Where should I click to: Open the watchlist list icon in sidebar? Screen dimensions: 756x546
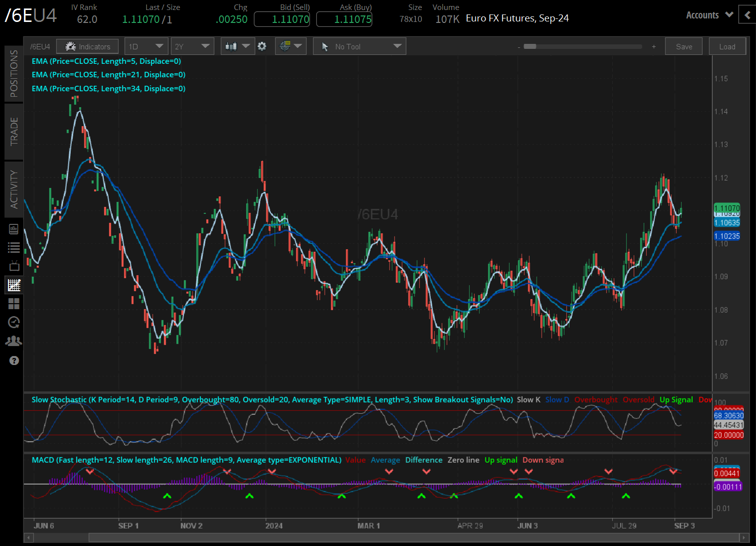pos(13,247)
